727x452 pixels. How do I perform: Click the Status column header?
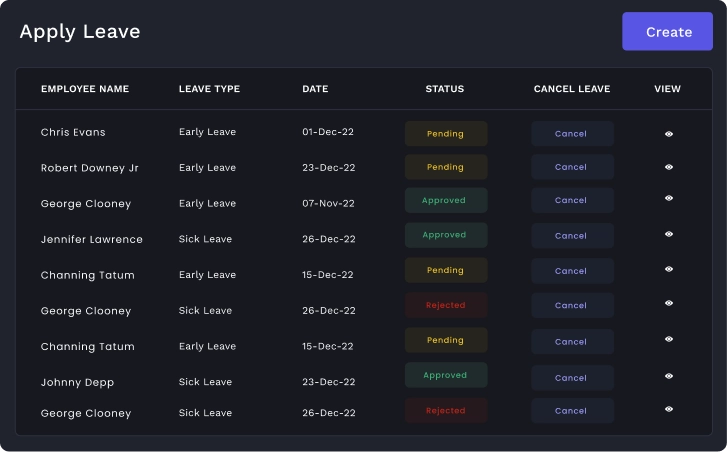tap(445, 89)
